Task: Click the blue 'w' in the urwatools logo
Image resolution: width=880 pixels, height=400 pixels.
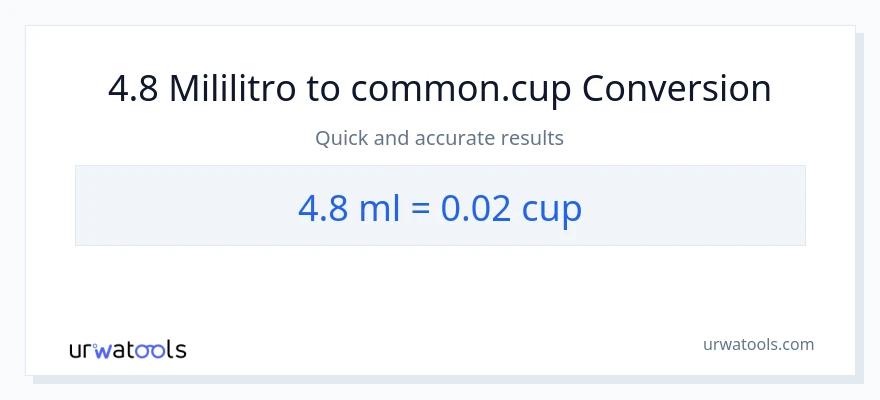Action: (x=103, y=350)
